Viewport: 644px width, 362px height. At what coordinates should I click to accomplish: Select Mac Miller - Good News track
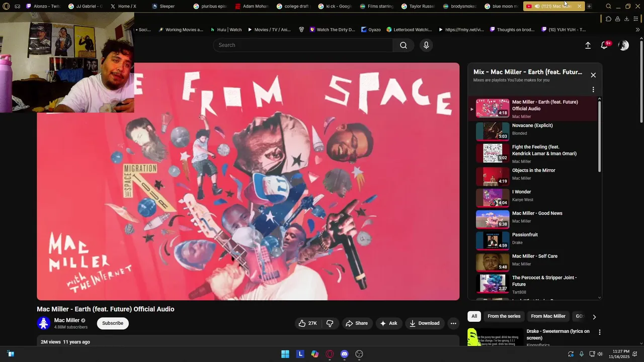(x=533, y=218)
